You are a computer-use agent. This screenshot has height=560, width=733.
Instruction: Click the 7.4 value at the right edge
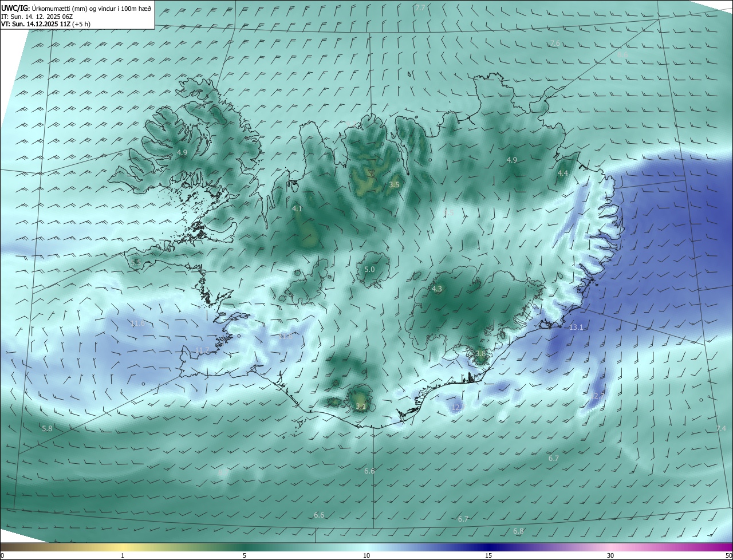click(721, 429)
